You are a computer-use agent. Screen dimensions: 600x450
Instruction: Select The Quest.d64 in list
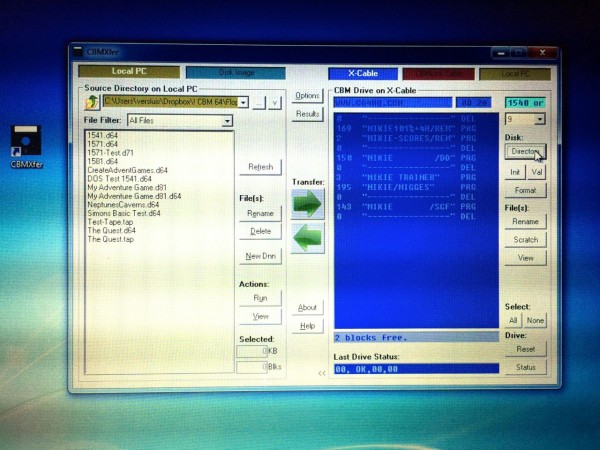(x=111, y=231)
